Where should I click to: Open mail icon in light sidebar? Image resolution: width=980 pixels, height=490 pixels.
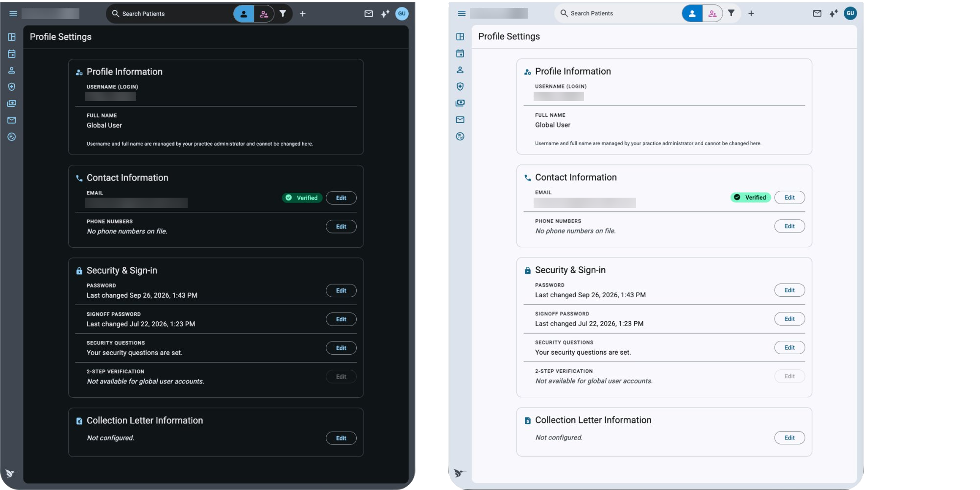[x=460, y=120]
